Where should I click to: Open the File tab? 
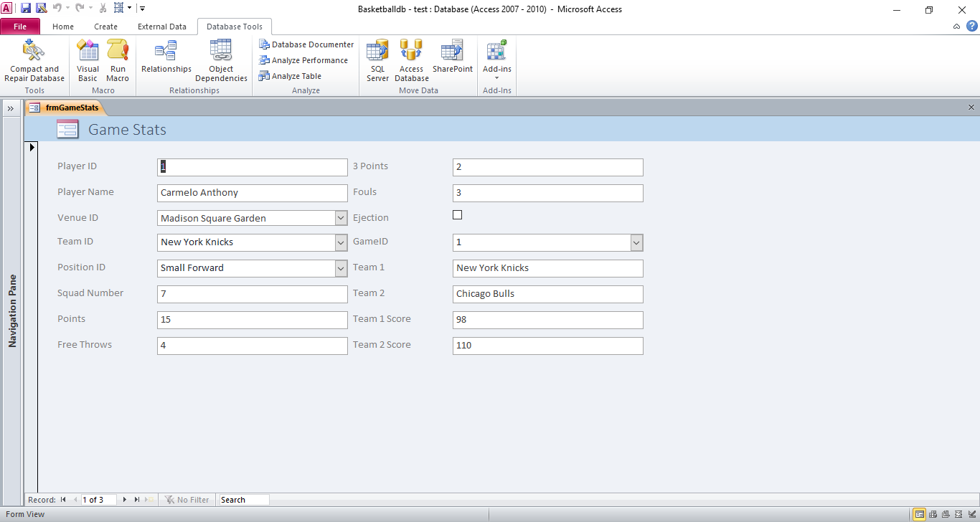(20, 27)
